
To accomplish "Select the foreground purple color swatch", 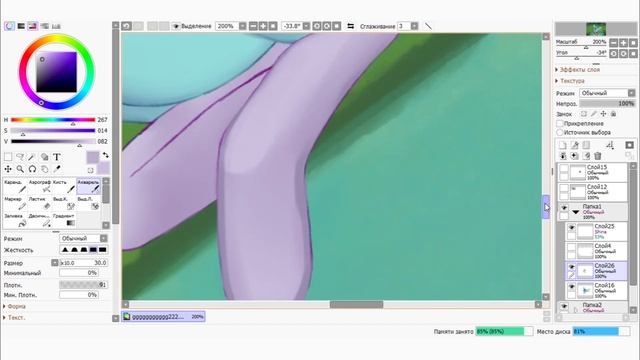I will point(93,158).
